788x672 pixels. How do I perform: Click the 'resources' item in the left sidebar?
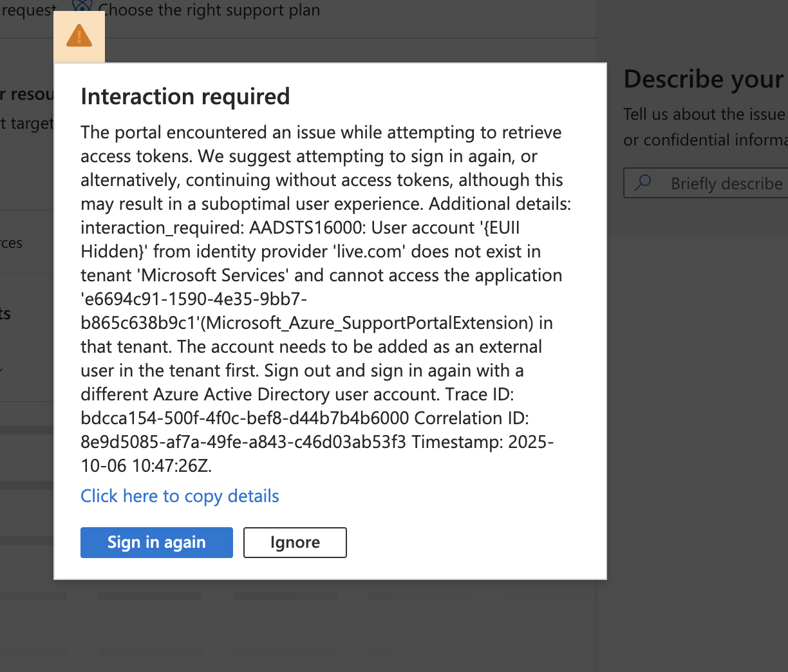(x=12, y=243)
